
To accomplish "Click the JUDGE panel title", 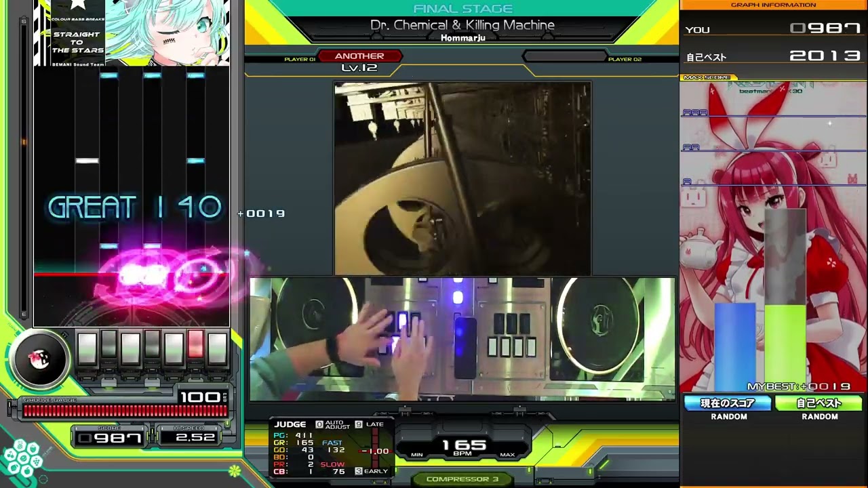I will [x=290, y=424].
